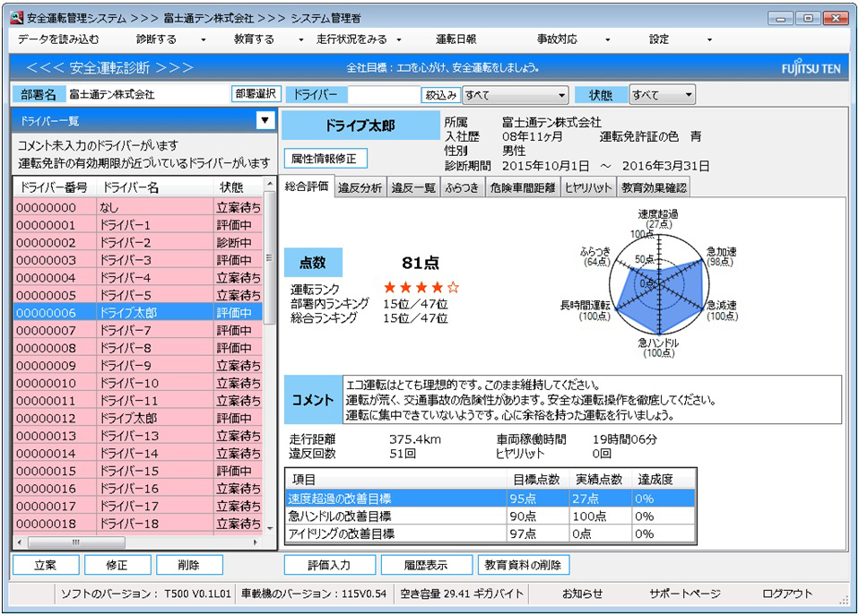859x616 pixels.
Task: Open the 教育効果確認 tab
Action: [654, 188]
